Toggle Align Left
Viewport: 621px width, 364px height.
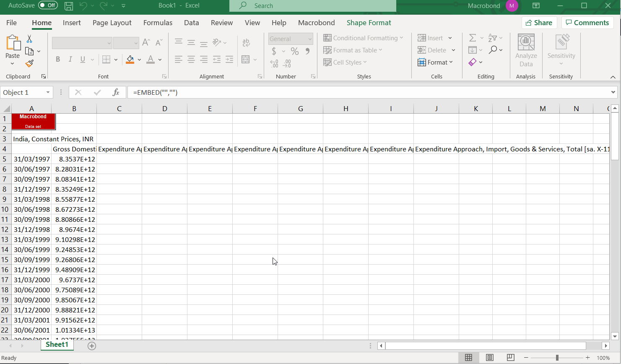click(x=179, y=60)
